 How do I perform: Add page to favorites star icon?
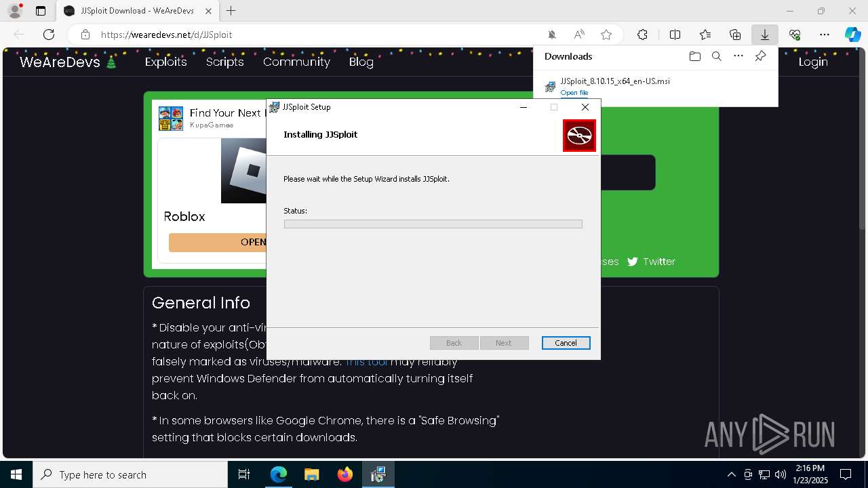tap(606, 35)
